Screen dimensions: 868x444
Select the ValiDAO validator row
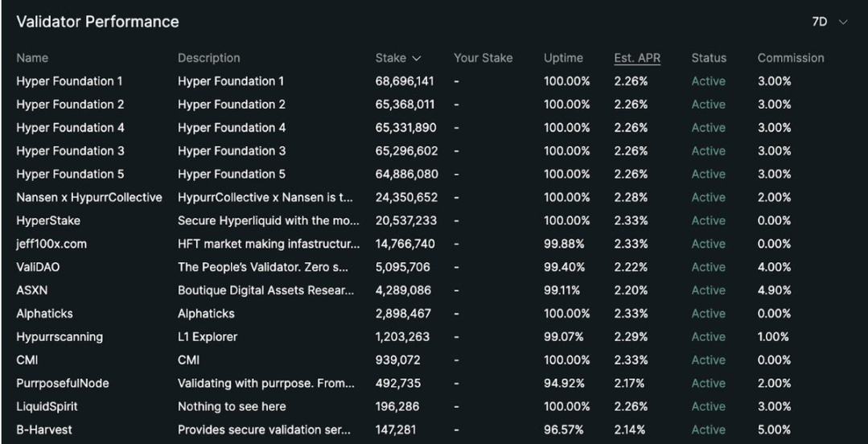point(39,267)
